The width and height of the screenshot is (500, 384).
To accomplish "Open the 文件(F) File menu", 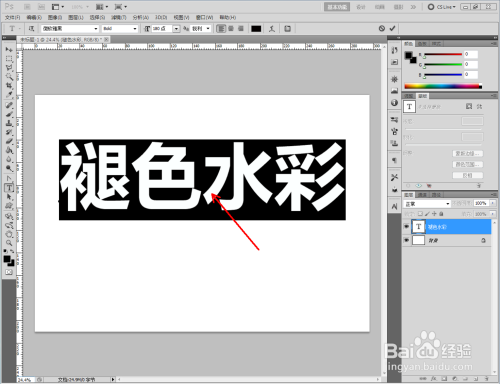I will click(13, 17).
